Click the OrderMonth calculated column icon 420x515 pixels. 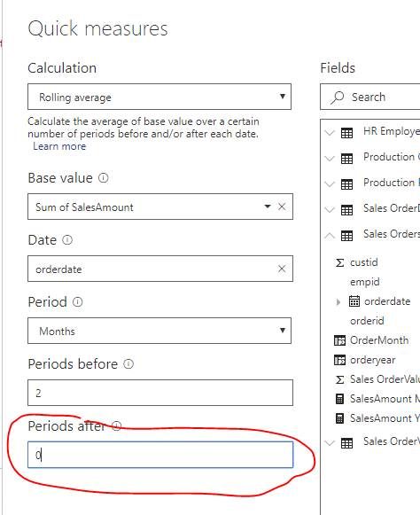tap(339, 340)
